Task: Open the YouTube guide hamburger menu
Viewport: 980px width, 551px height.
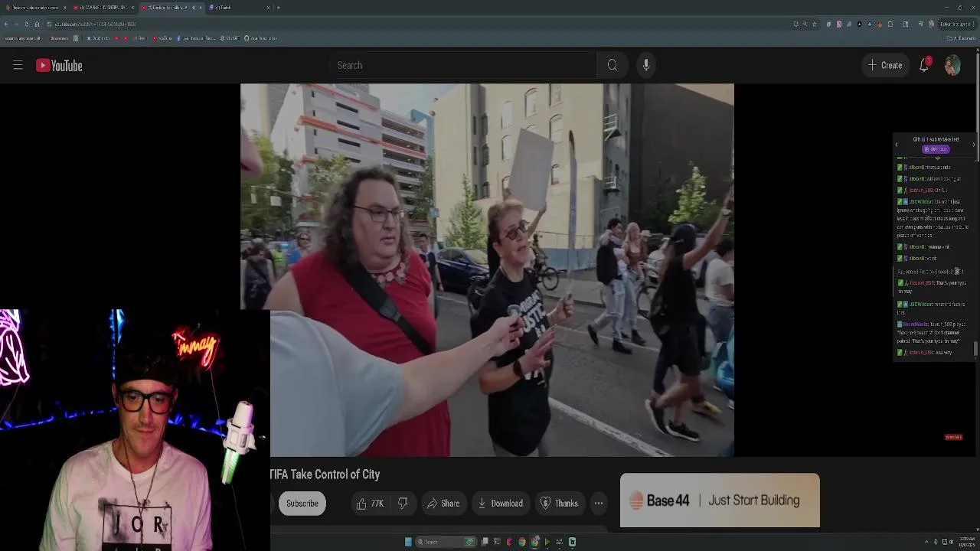Action: click(18, 65)
